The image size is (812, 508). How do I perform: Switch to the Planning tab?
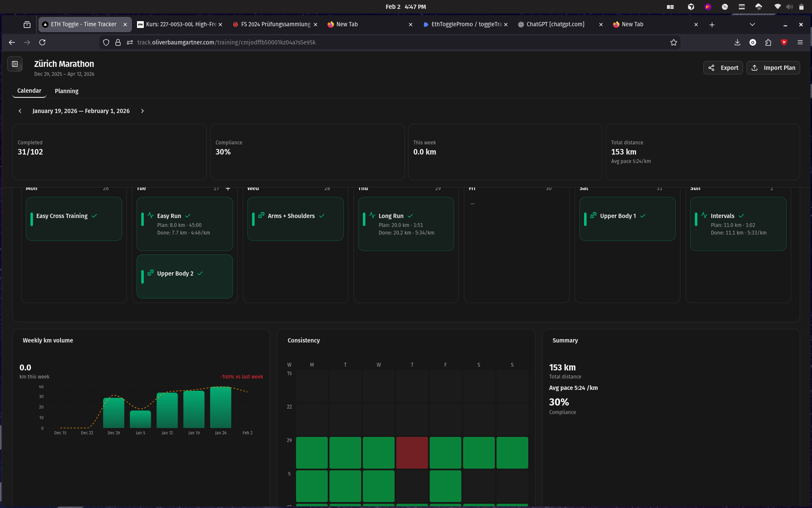pos(66,91)
